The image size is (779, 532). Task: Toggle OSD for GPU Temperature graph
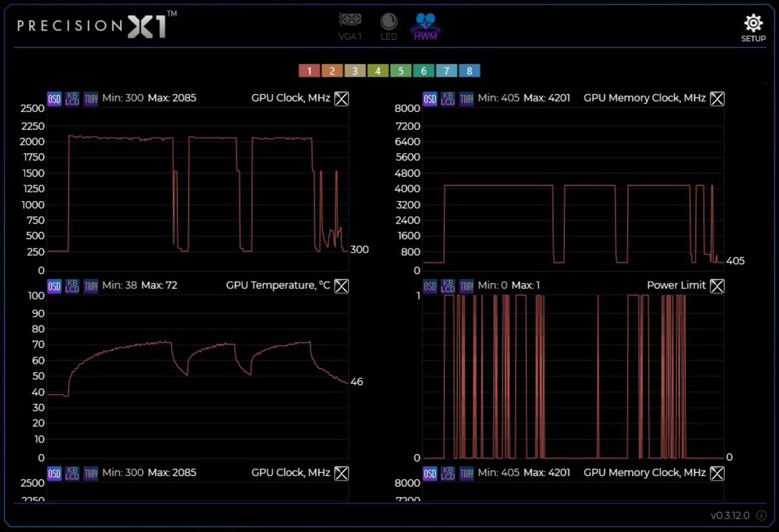click(x=54, y=286)
